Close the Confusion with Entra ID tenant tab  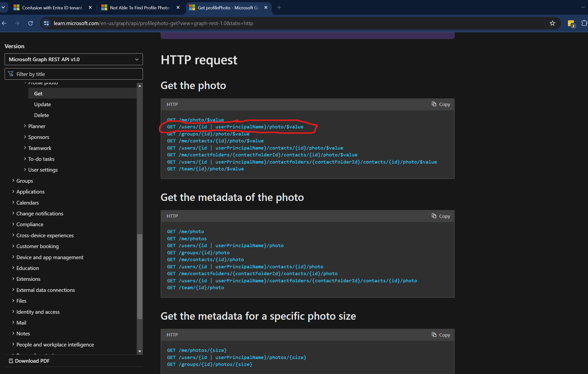pos(90,8)
